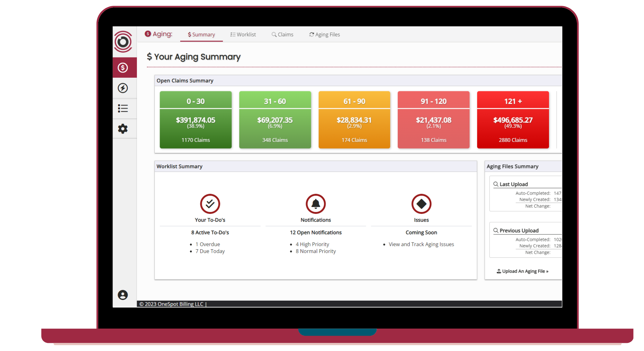Switch to the Summary tab
Viewport: 644px width, 351px height.
(201, 34)
